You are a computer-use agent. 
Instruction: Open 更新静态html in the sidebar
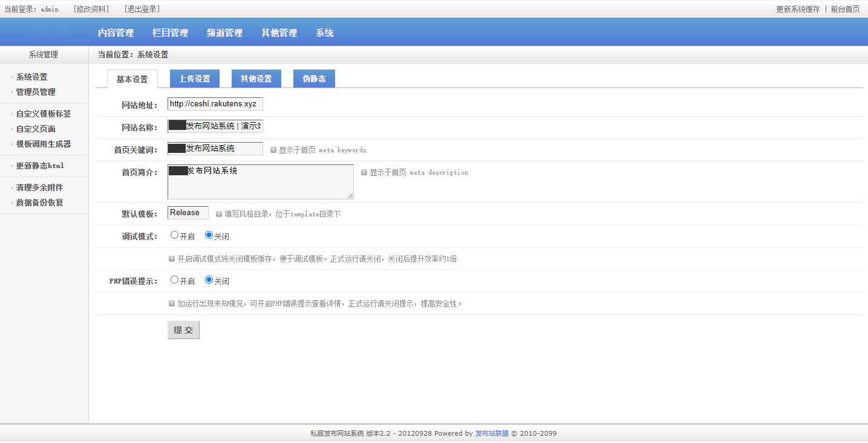click(x=40, y=166)
